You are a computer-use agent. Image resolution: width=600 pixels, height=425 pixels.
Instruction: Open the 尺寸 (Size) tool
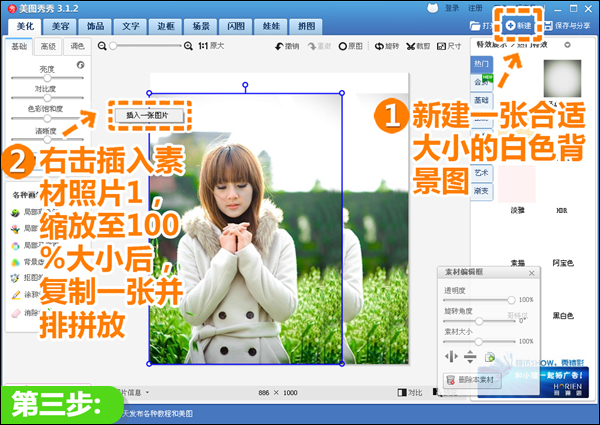pos(449,46)
